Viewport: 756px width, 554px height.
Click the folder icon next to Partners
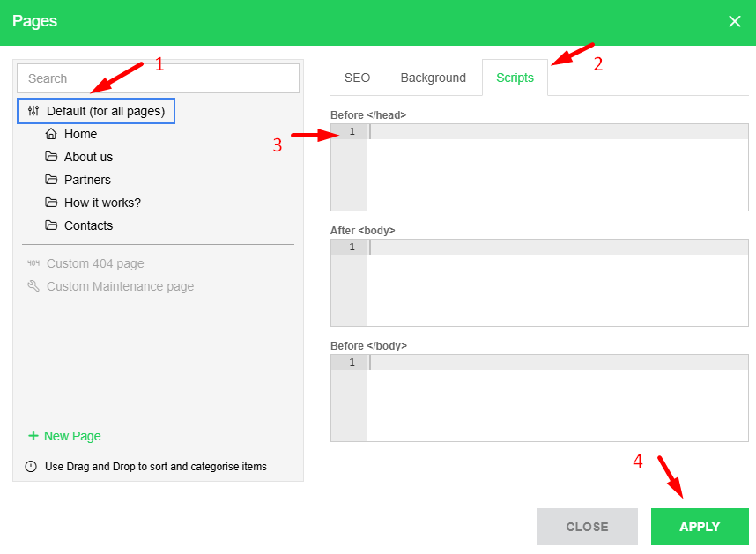pyautogui.click(x=51, y=180)
